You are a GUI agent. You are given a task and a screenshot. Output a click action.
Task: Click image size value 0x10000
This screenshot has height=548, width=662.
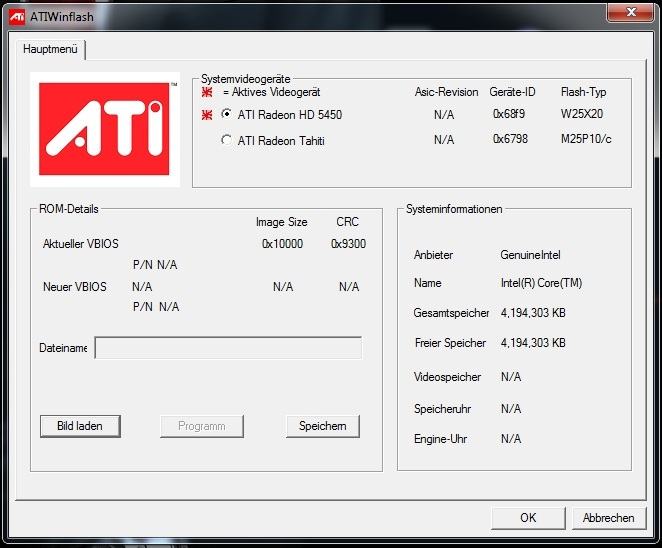coord(282,244)
